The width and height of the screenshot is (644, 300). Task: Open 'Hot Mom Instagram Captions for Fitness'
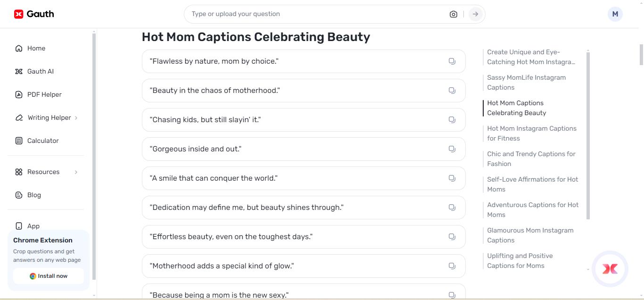coord(532,133)
